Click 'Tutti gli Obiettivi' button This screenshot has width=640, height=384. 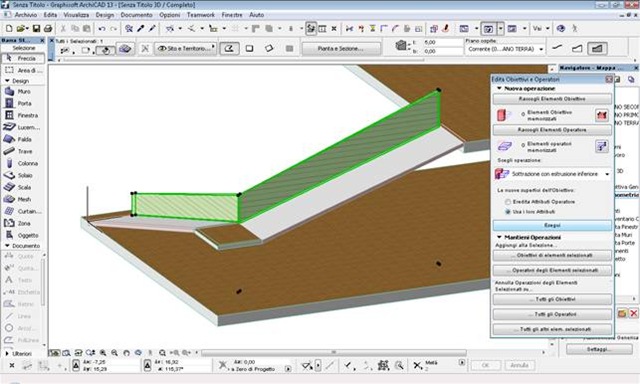pos(552,300)
